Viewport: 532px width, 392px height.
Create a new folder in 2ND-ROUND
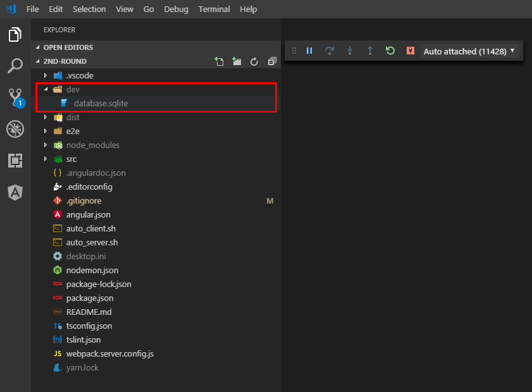coord(236,61)
